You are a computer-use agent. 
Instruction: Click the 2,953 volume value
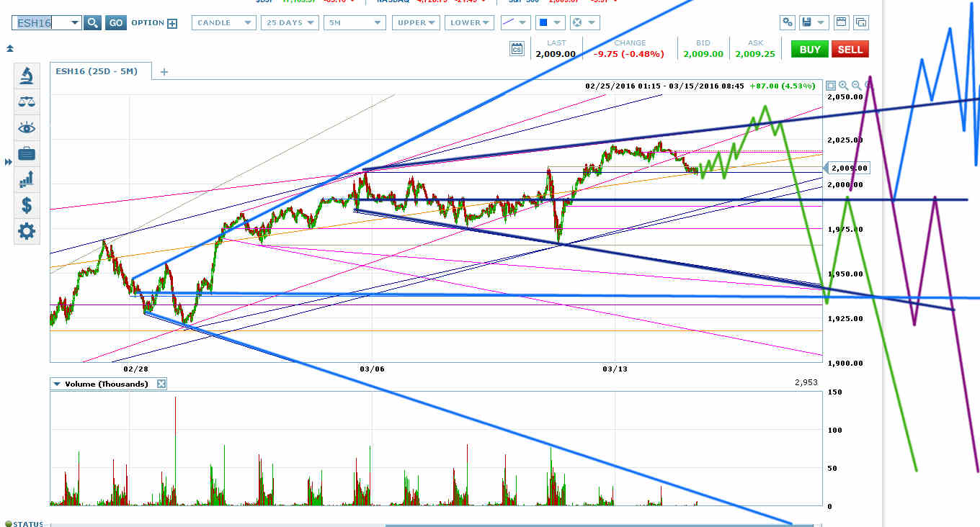806,383
